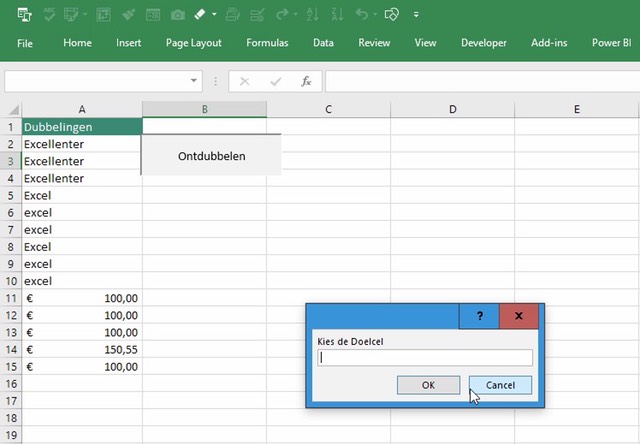
Task: Open the Add-ins tab
Action: point(549,43)
